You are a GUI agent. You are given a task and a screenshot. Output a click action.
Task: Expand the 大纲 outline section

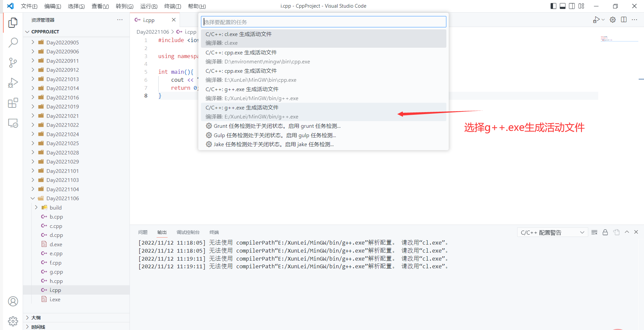pyautogui.click(x=76, y=318)
